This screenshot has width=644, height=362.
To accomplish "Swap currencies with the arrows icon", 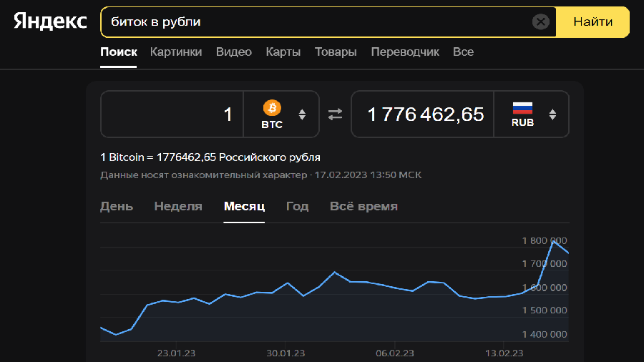I will pos(335,114).
